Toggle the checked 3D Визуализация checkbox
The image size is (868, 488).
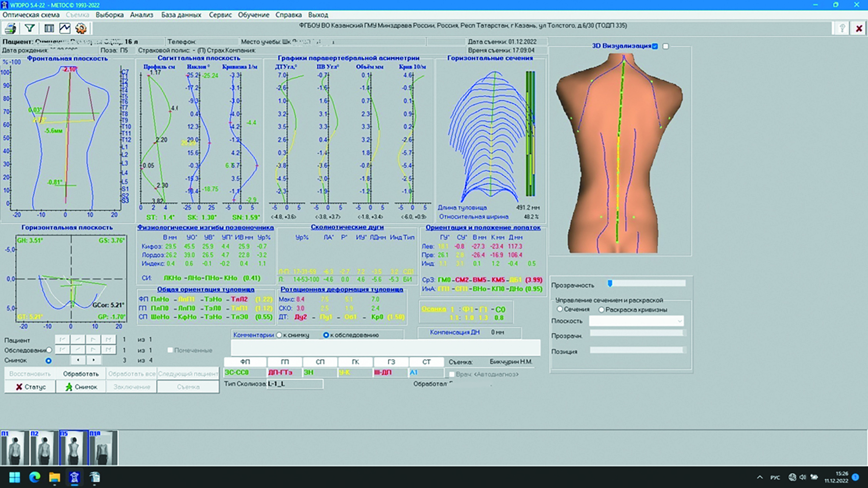click(655, 46)
